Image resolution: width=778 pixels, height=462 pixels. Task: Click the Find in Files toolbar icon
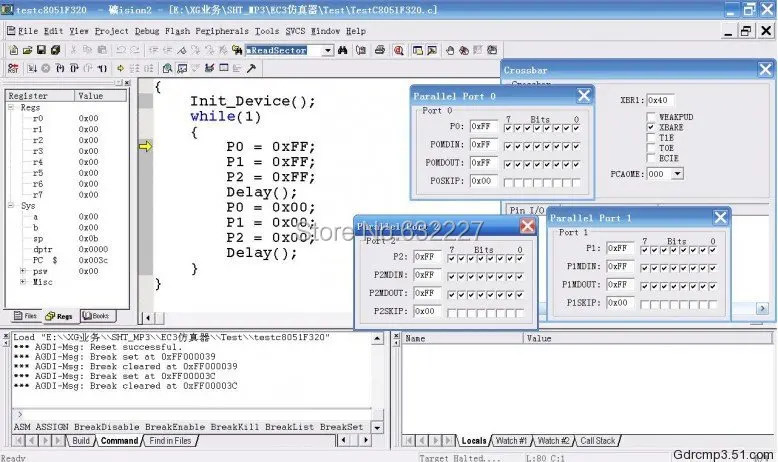(237, 50)
